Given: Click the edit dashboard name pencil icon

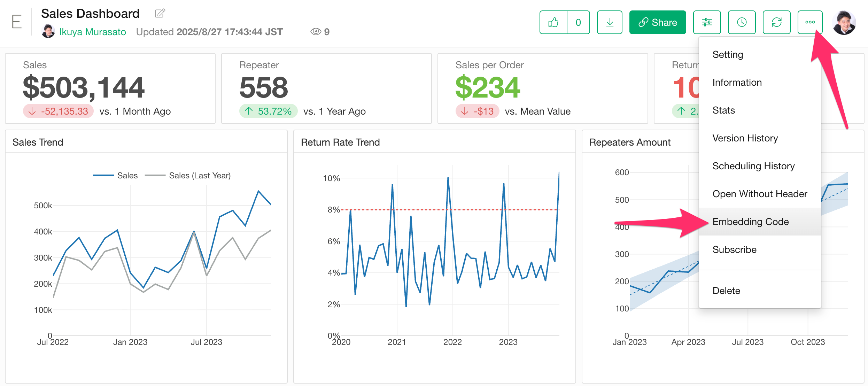Looking at the screenshot, I should click(160, 14).
